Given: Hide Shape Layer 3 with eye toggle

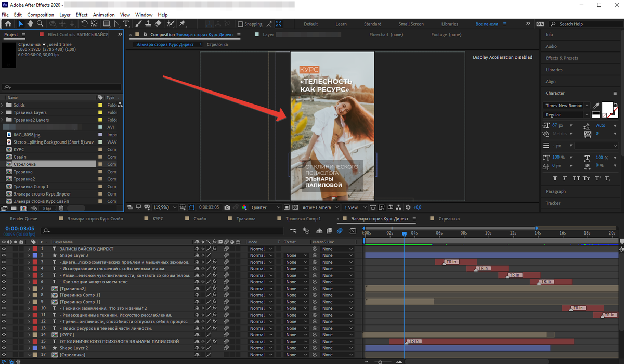Looking at the screenshot, I should coord(4,255).
